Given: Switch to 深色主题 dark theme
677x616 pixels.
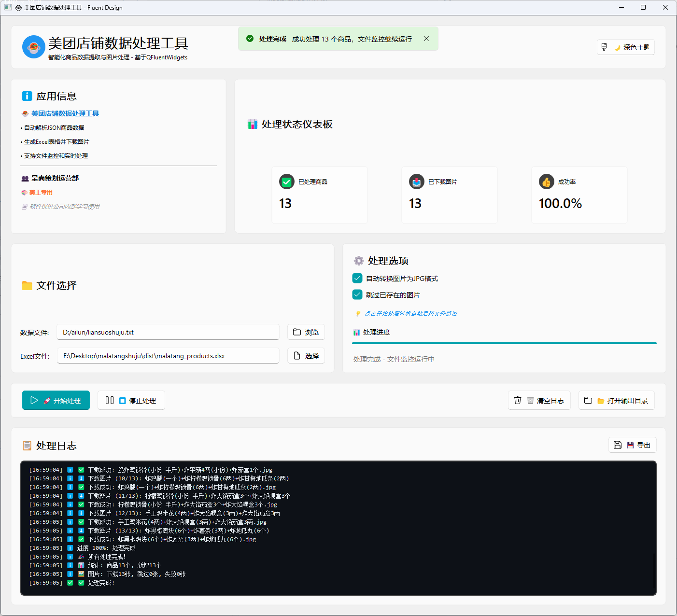Looking at the screenshot, I should pos(626,47).
